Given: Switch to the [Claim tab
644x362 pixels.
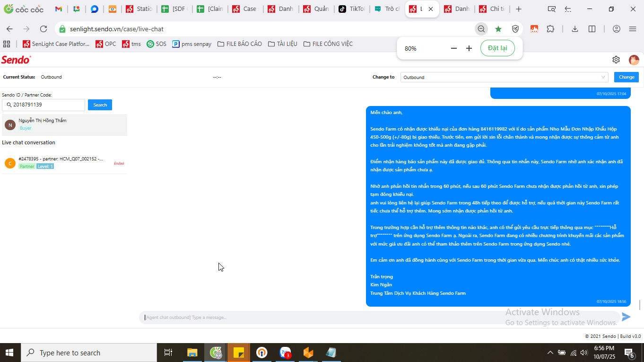Looking at the screenshot, I should (210, 9).
